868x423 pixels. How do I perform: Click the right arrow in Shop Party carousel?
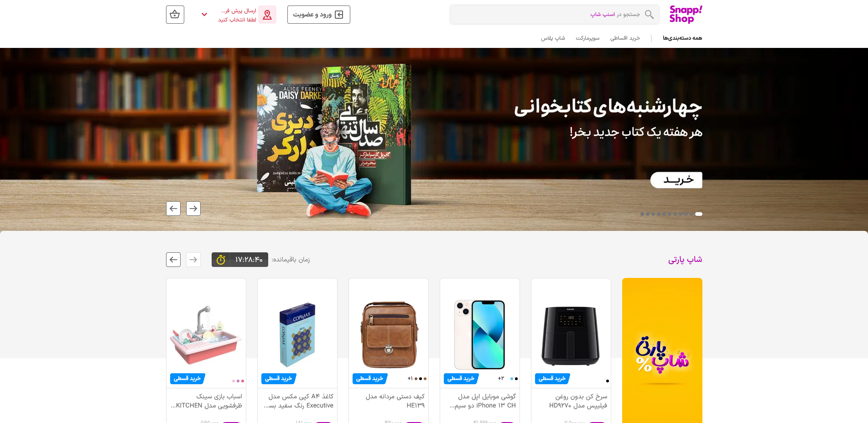pos(193,260)
